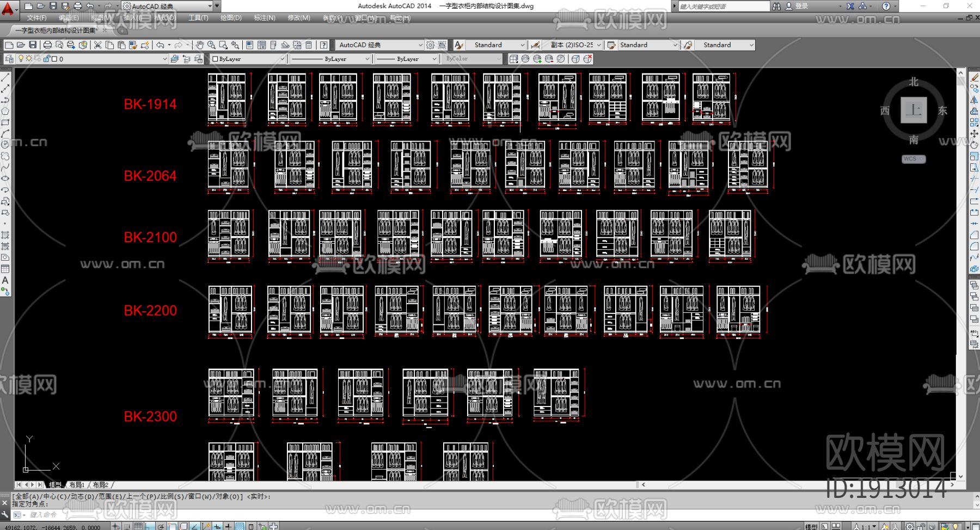Select the Pan hand tool
Image resolution: width=980 pixels, height=530 pixels.
click(x=200, y=45)
